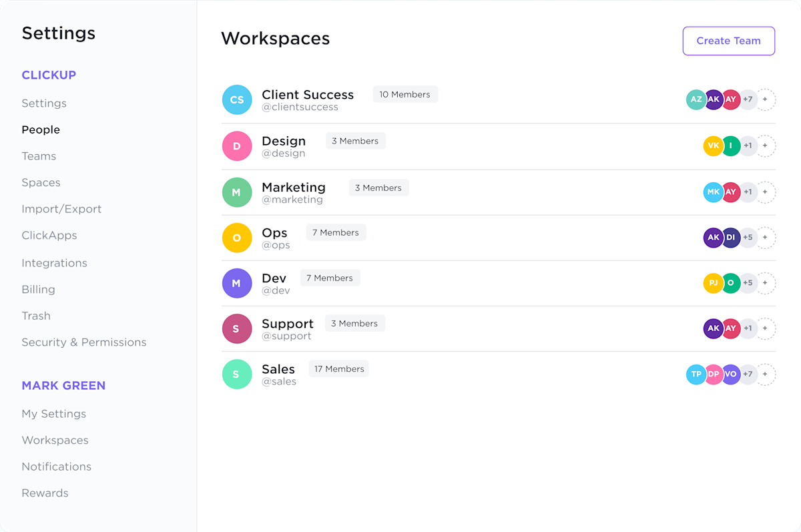Screen dimensions: 801x532
Task: Click the @ops handle text
Action: 276,245
